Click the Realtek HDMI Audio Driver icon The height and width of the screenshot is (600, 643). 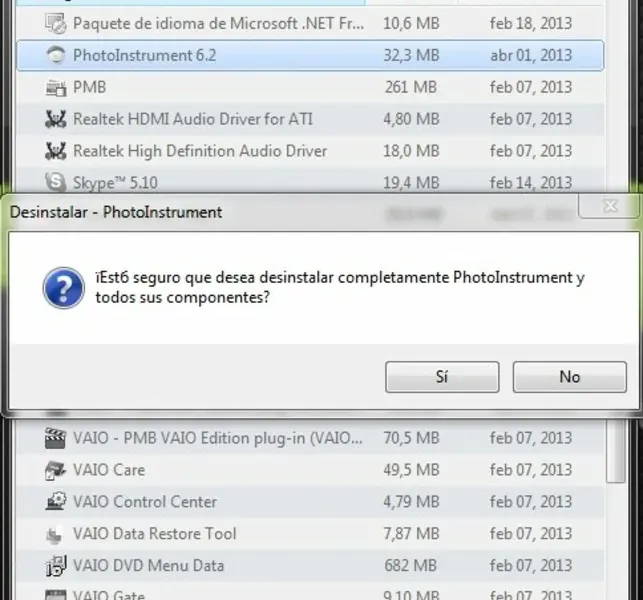click(x=56, y=120)
